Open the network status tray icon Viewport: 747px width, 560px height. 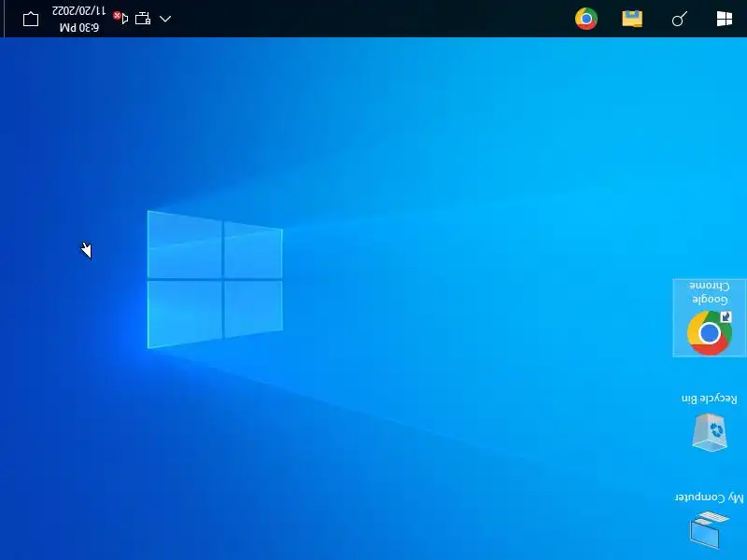(x=143, y=19)
